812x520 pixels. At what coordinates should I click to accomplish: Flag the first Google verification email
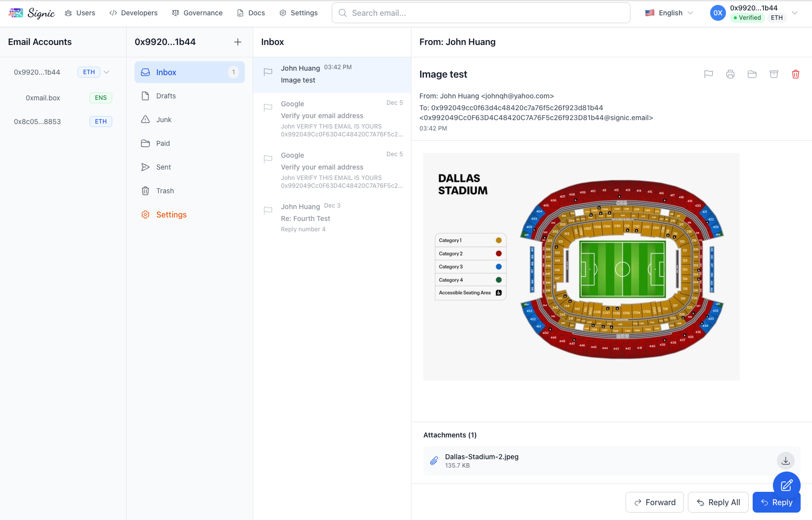(268, 108)
